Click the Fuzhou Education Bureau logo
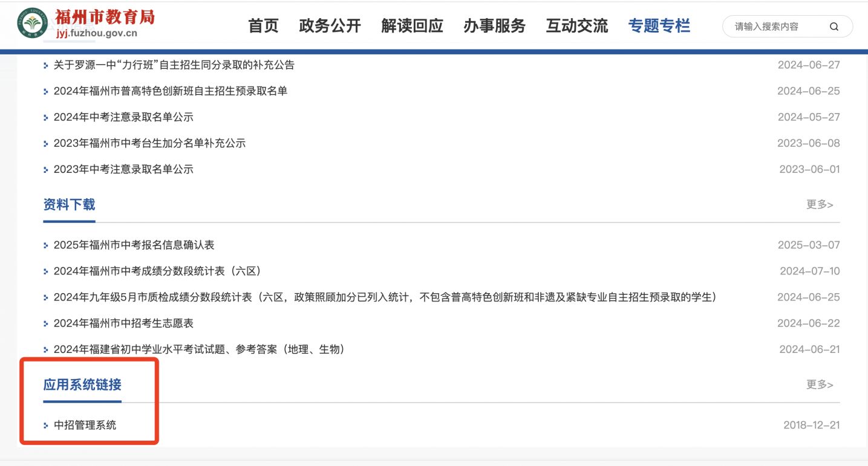Image resolution: width=868 pixels, height=466 pixels. tap(33, 23)
